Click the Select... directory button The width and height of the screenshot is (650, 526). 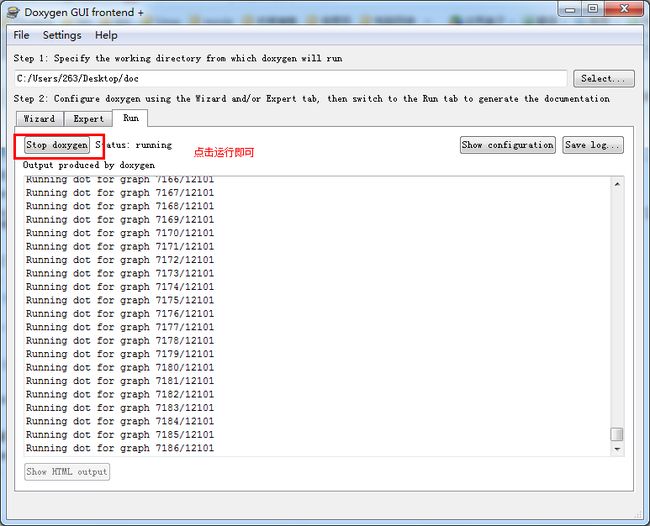pos(604,78)
